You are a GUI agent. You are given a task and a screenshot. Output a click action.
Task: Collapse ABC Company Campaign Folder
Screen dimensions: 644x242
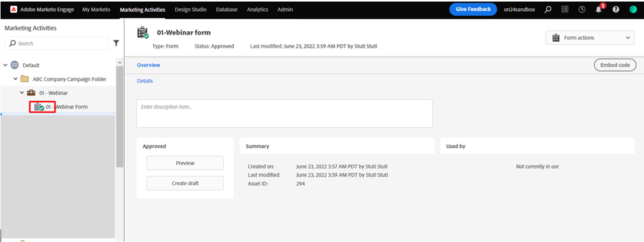pyautogui.click(x=16, y=79)
